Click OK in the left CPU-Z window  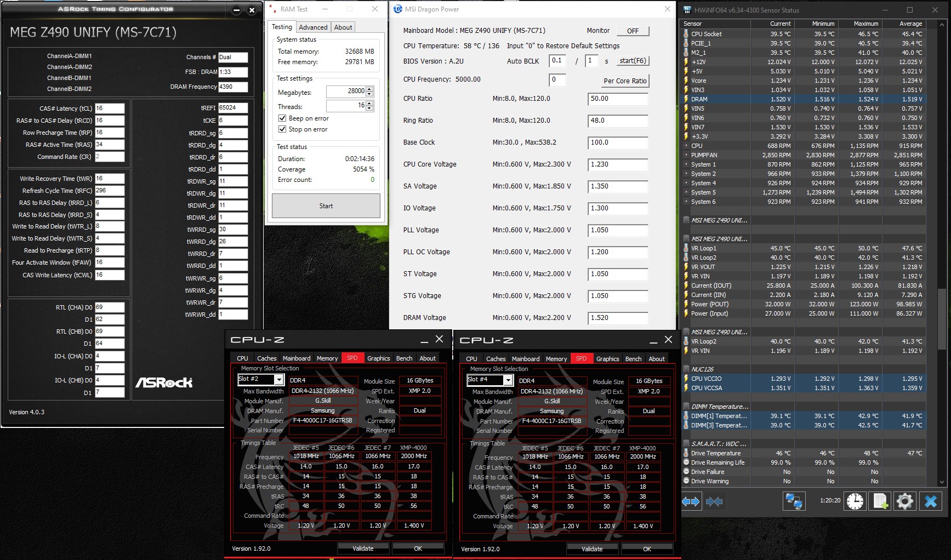(x=418, y=548)
